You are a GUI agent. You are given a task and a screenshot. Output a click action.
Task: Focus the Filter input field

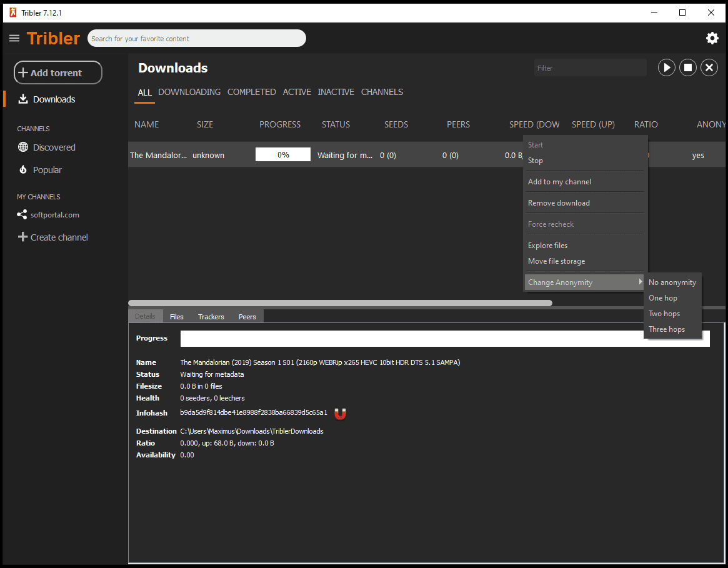point(590,68)
